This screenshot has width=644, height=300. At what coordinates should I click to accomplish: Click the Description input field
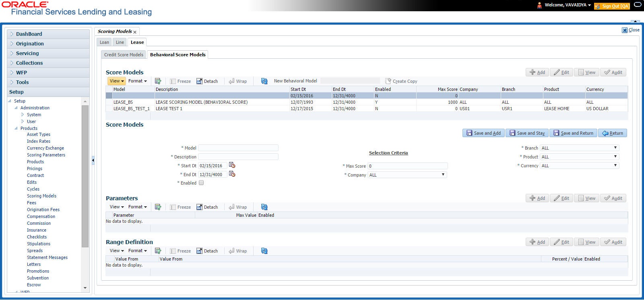coord(238,157)
